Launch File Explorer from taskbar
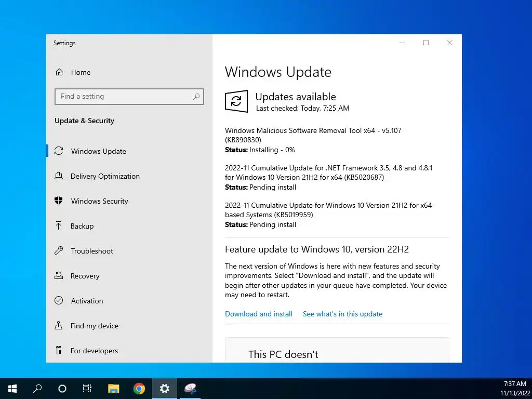The height and width of the screenshot is (399, 532). (114, 389)
